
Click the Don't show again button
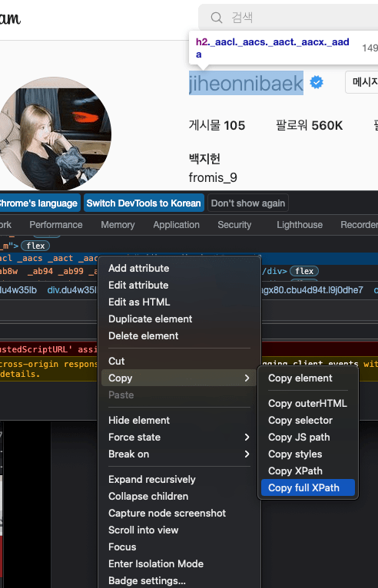click(x=247, y=203)
